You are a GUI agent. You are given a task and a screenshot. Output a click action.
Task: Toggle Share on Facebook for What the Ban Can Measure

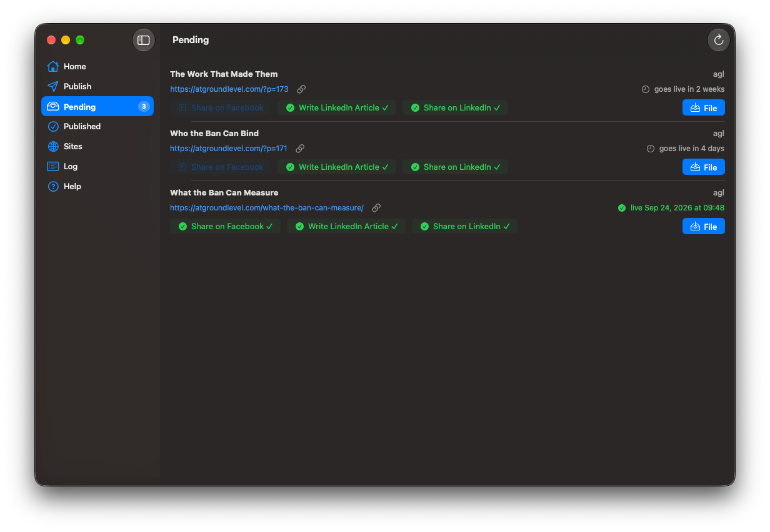pos(225,226)
